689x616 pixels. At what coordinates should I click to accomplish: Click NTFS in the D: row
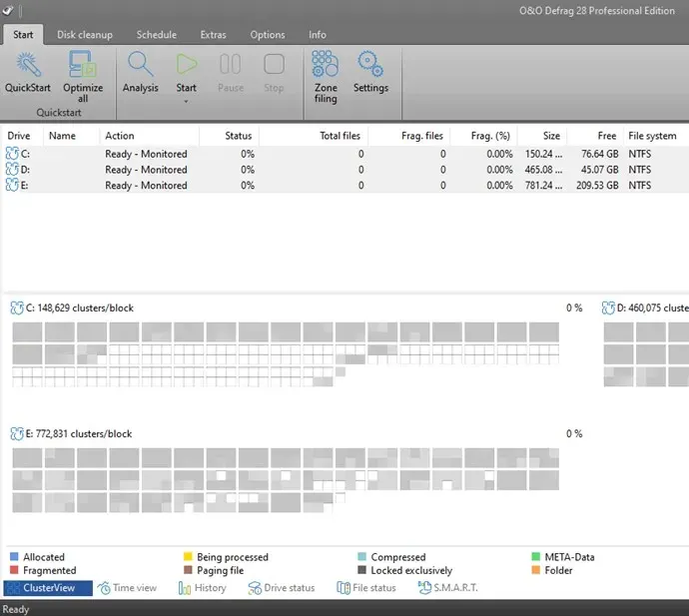[x=639, y=170]
